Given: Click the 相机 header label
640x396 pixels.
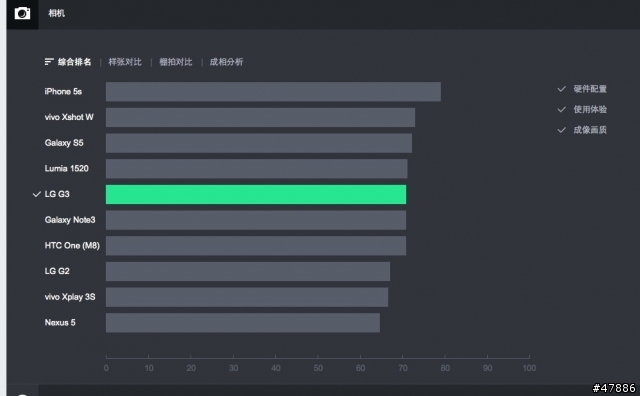Looking at the screenshot, I should [56, 13].
